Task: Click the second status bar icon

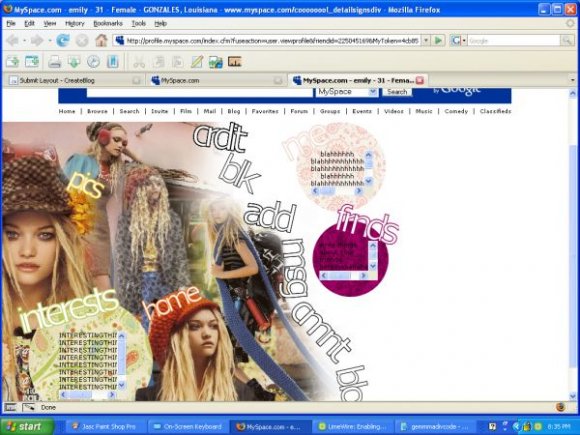Action: point(28,408)
